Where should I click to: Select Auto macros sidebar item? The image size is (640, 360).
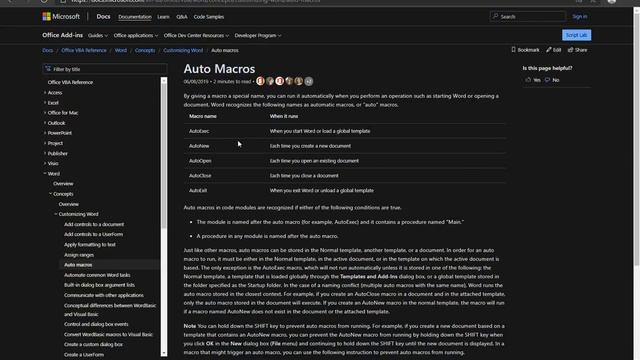(x=78, y=264)
